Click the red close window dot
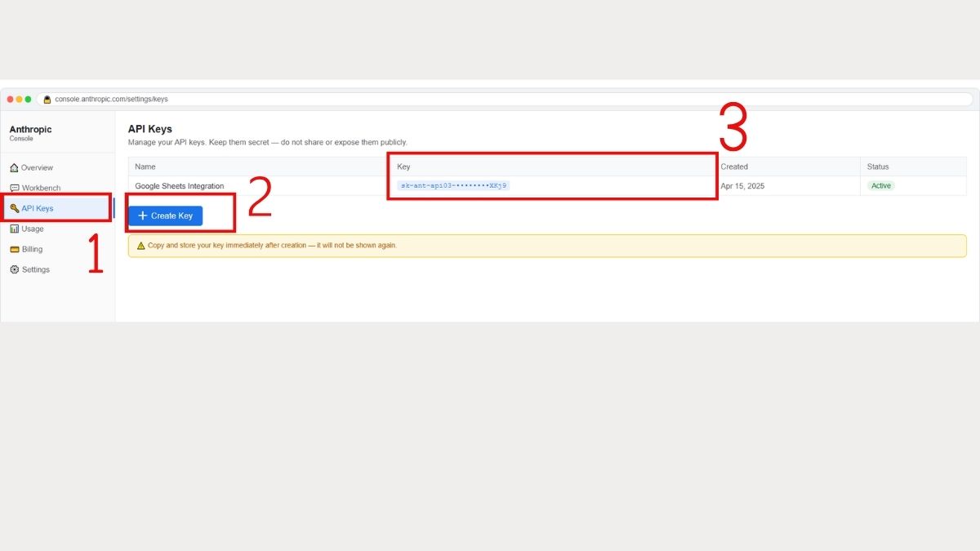The image size is (980, 551). (11, 100)
